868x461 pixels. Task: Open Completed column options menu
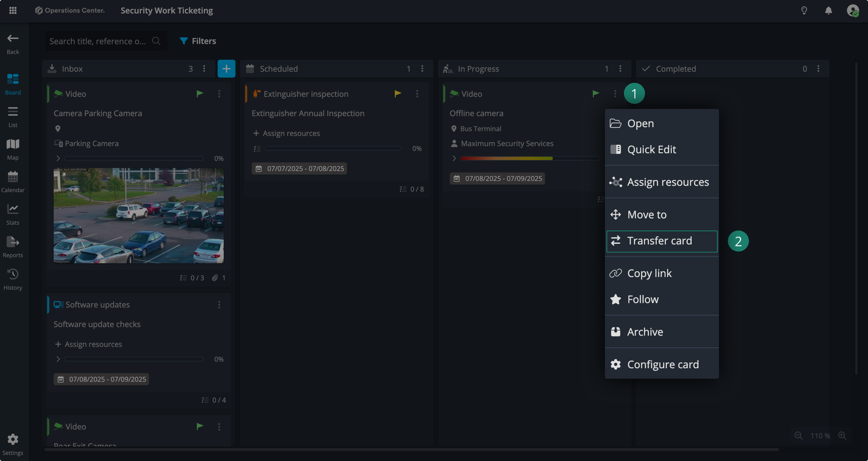pyautogui.click(x=818, y=69)
